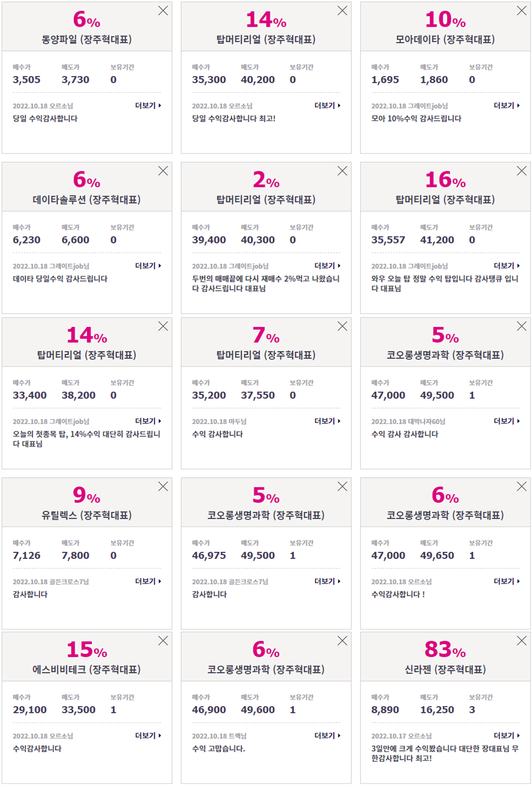Close the 동양파일 6% card
This screenshot has height=786, width=532.
coord(163,11)
